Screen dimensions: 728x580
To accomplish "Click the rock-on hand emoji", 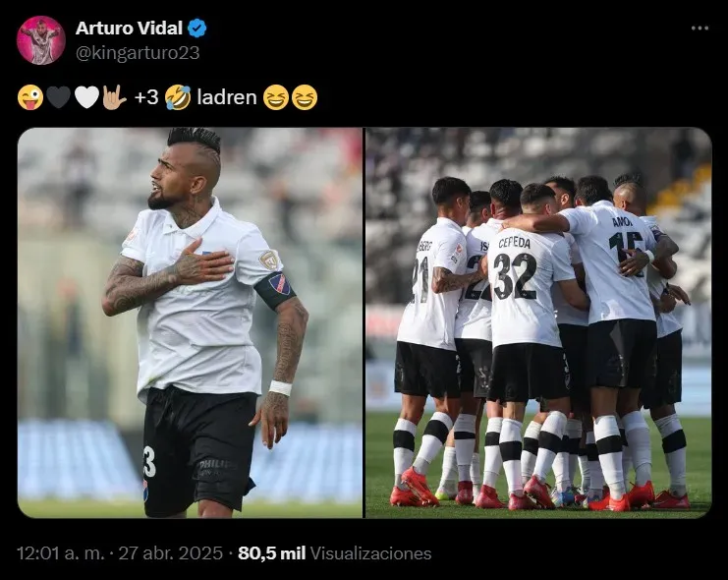I will 114,97.
